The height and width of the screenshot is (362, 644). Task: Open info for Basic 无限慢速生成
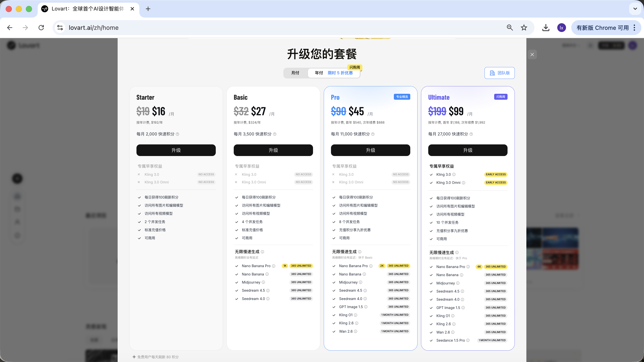[x=262, y=252]
